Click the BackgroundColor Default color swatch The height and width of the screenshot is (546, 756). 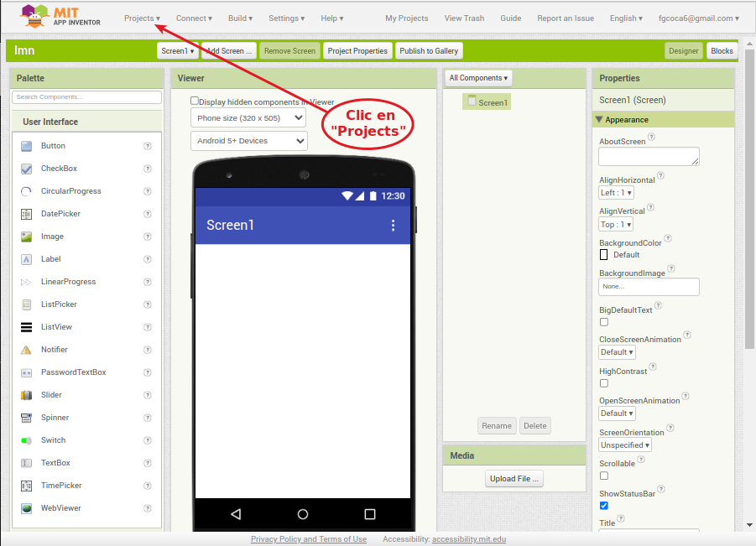coord(603,255)
